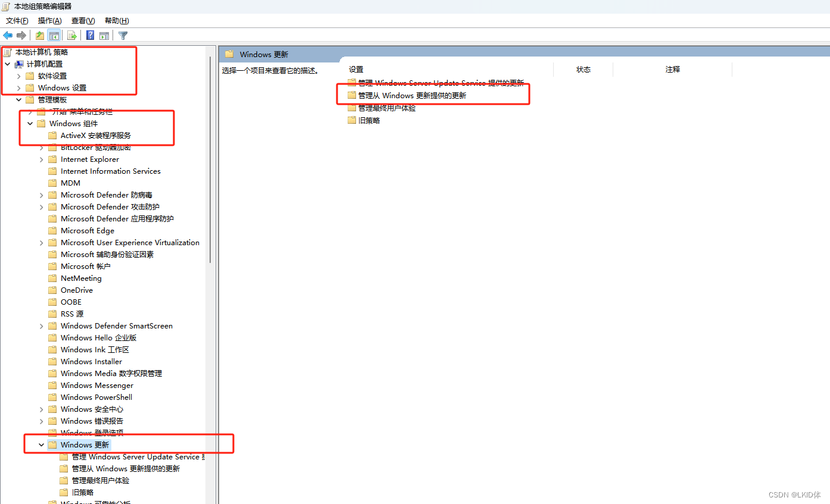
Task: Click the folder icon beside OOBE
Action: [52, 302]
